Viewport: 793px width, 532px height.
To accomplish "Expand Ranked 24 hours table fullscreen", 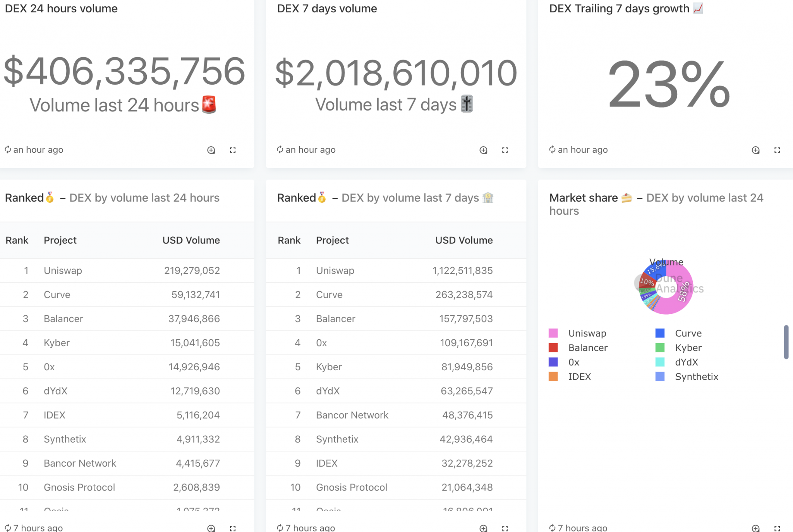I will [x=233, y=528].
